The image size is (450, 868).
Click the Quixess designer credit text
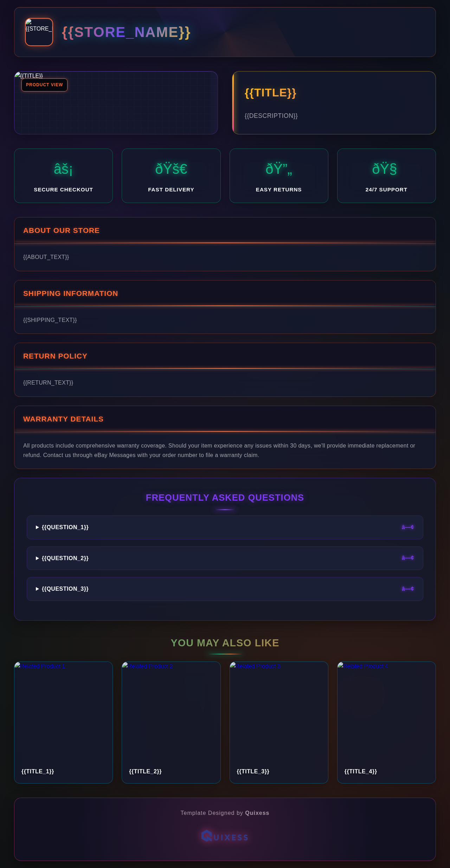257,813
